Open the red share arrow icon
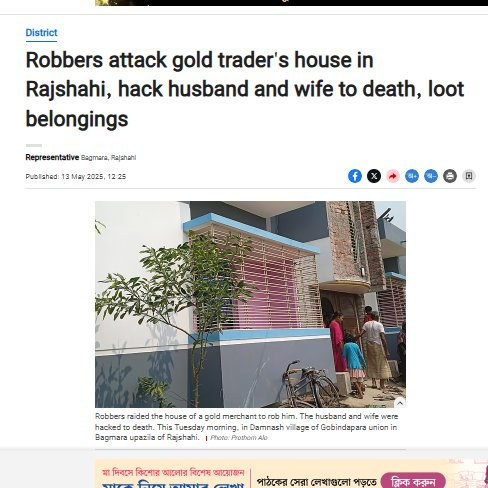488x488 pixels. tap(393, 176)
